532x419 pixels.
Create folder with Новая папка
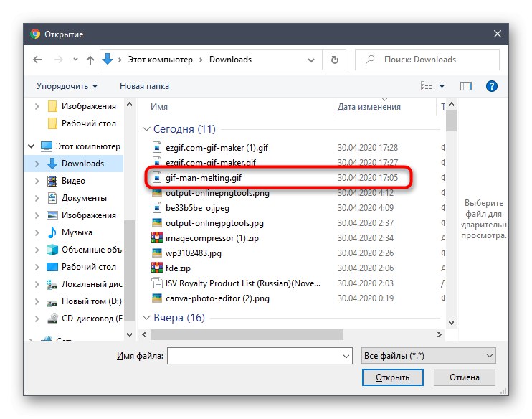[144, 86]
